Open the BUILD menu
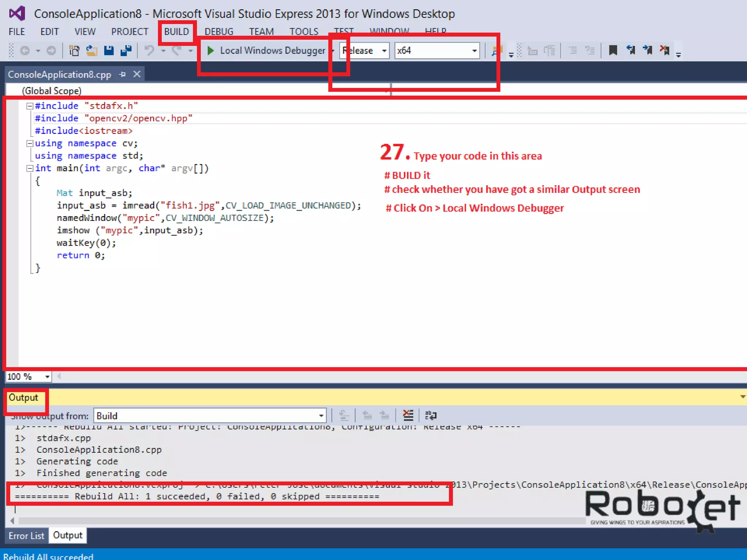The width and height of the screenshot is (747, 560). pos(177,32)
